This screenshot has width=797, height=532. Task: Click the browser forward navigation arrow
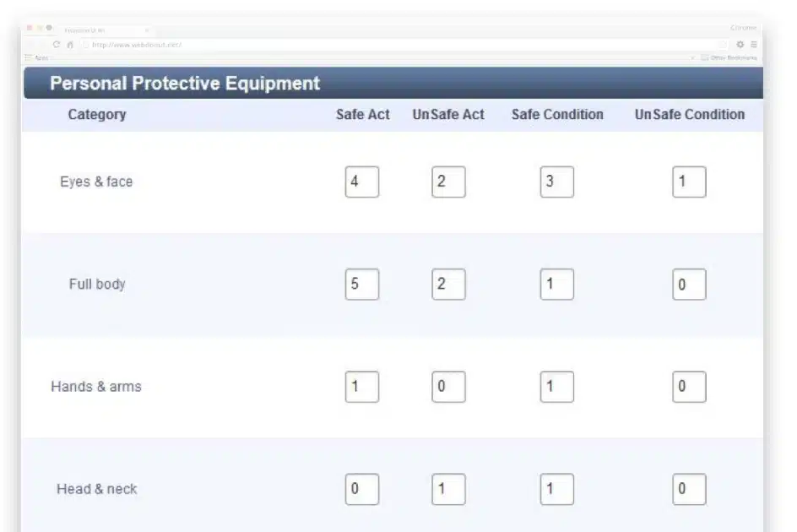42,44
